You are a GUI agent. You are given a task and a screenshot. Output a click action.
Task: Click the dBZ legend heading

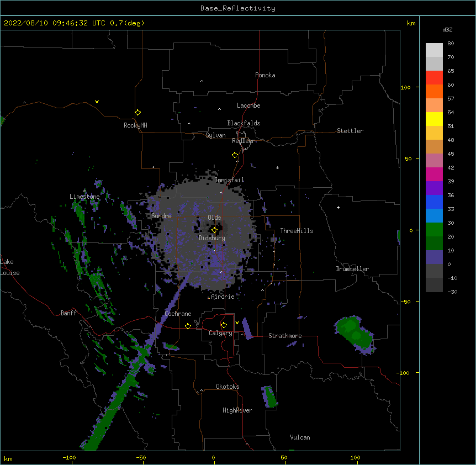pyautogui.click(x=447, y=30)
